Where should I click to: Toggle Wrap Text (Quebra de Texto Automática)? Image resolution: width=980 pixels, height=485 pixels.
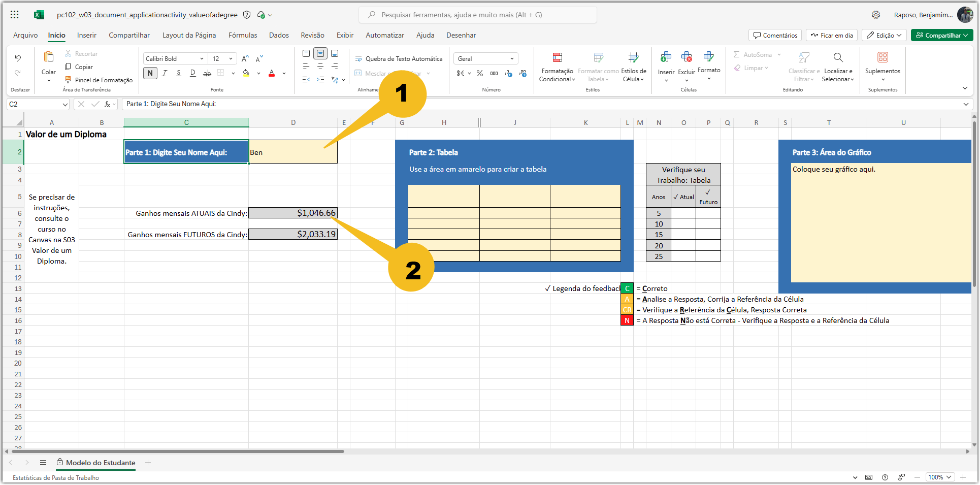399,59
